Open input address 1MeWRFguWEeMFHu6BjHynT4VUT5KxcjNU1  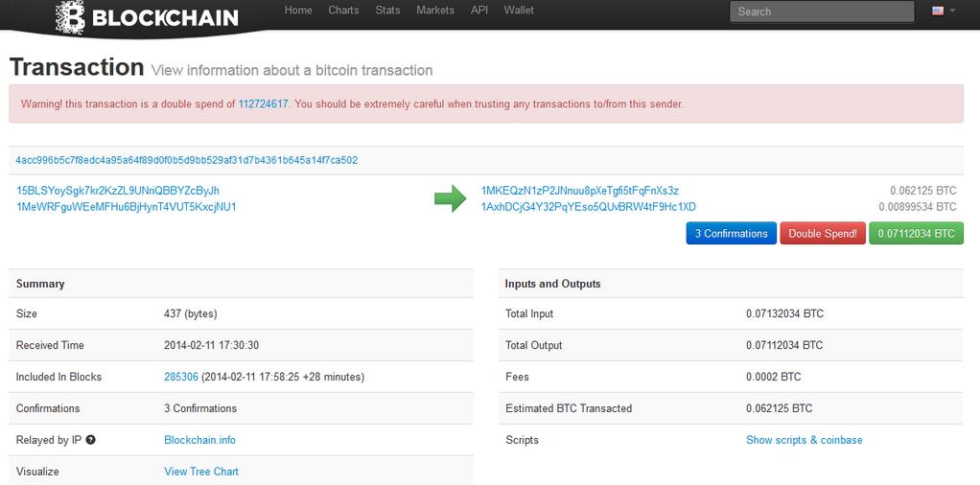click(x=127, y=206)
